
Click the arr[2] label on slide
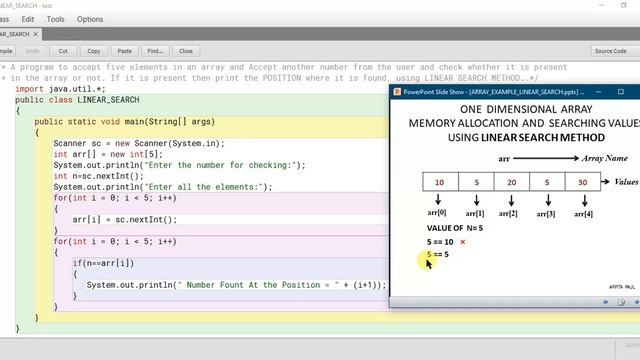pos(508,213)
